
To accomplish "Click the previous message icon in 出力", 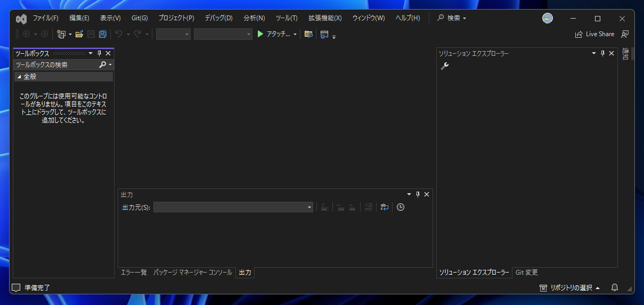I will (340, 207).
